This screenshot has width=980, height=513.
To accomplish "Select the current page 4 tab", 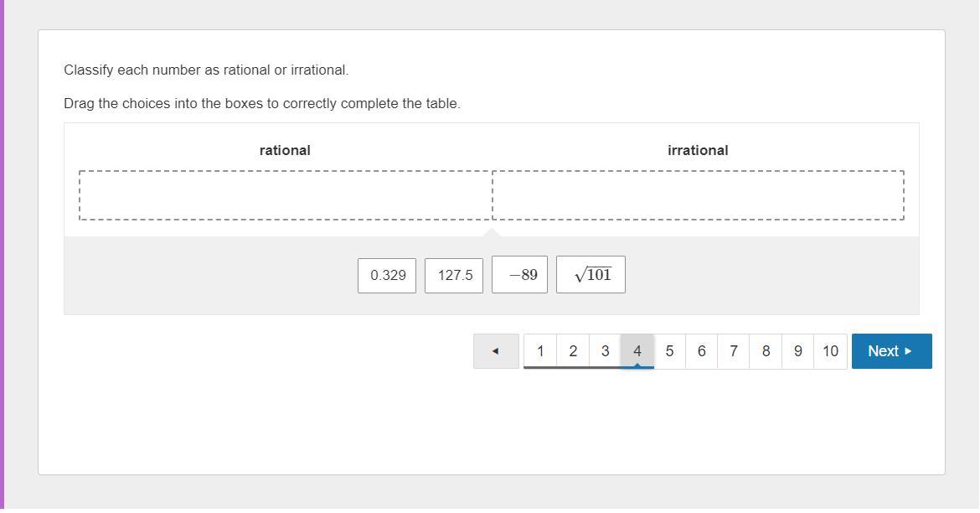I will [x=637, y=351].
